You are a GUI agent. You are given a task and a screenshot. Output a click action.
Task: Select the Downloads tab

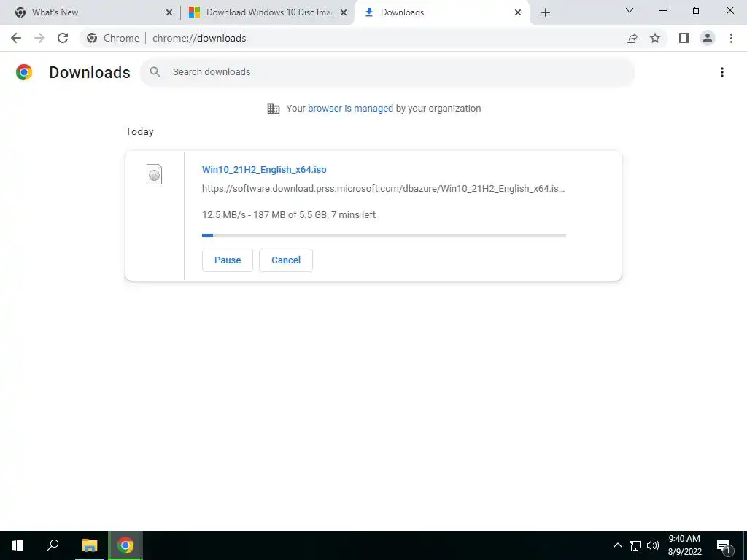[441, 12]
